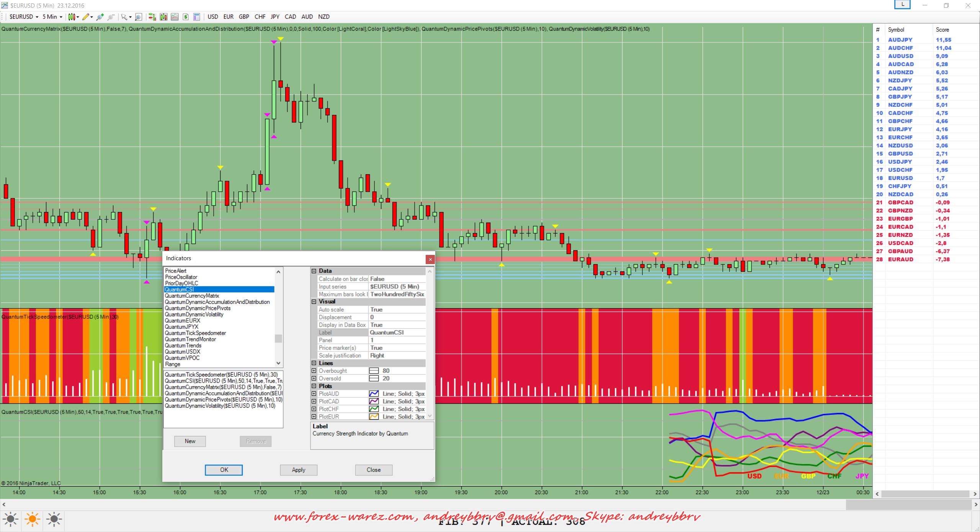This screenshot has height=532, width=980.
Task: Click the green dollar sign toolbar icon
Action: coord(186,17)
